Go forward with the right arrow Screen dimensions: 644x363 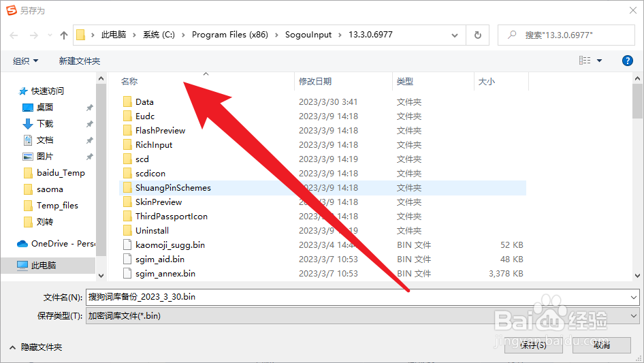pyautogui.click(x=33, y=35)
